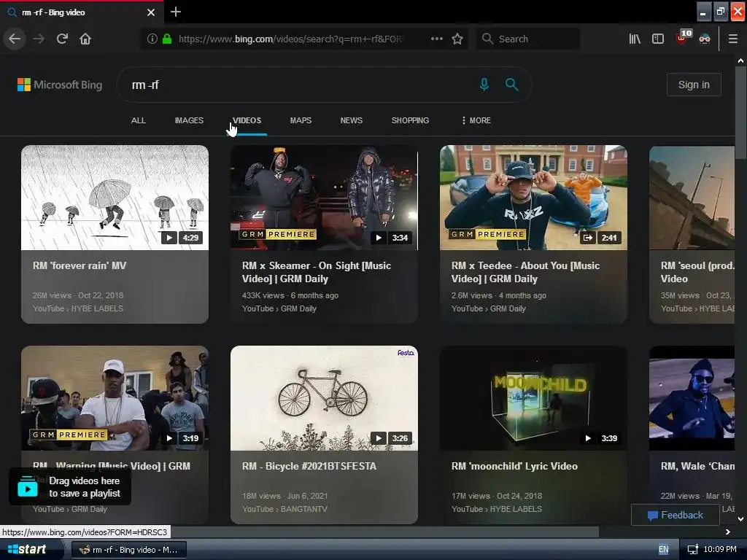Play icon on 'RM - Warning' thumbnail
The image size is (747, 560).
click(x=169, y=438)
